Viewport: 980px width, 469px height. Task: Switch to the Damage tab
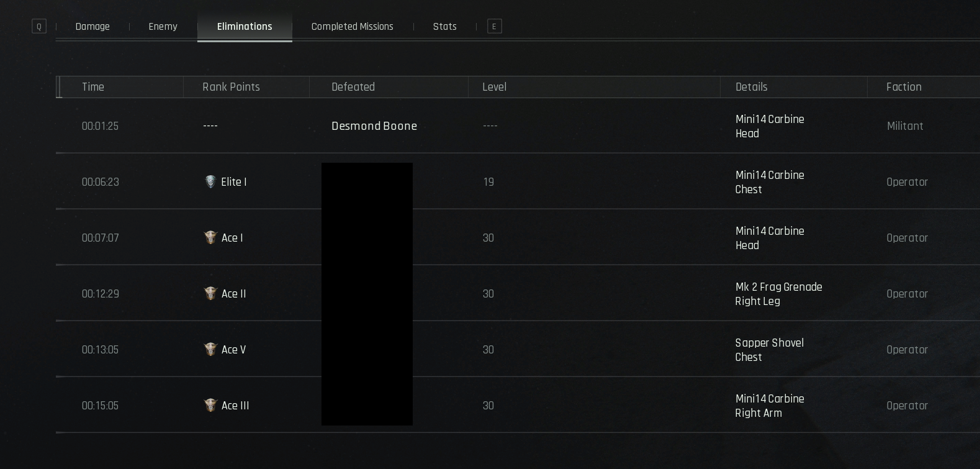click(92, 27)
